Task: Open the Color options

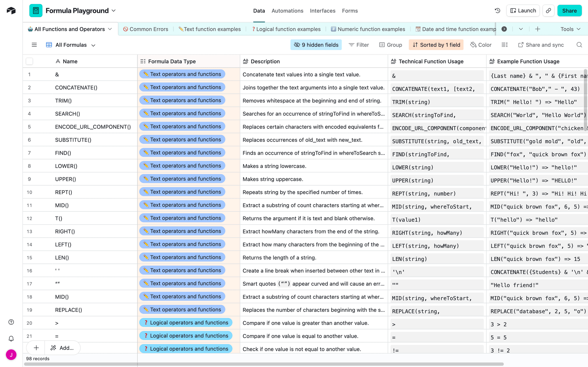Action: point(481,45)
